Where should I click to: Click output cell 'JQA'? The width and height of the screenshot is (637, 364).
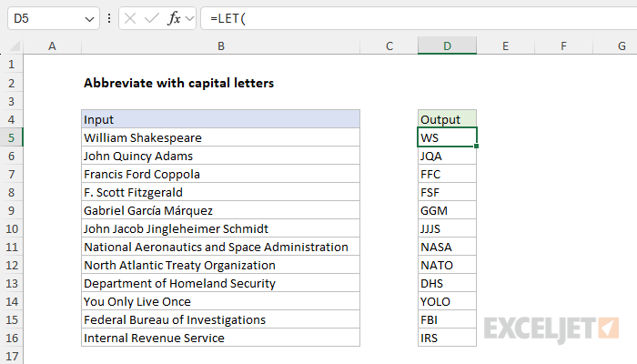point(447,156)
